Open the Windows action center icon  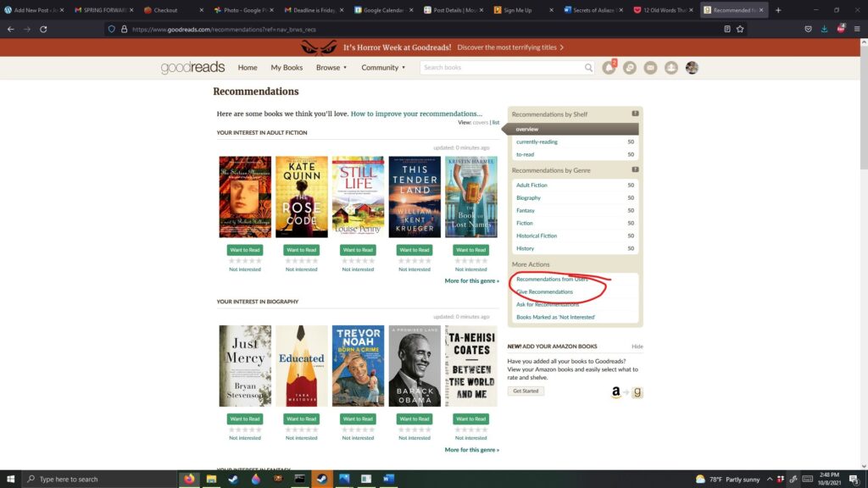[854, 480]
